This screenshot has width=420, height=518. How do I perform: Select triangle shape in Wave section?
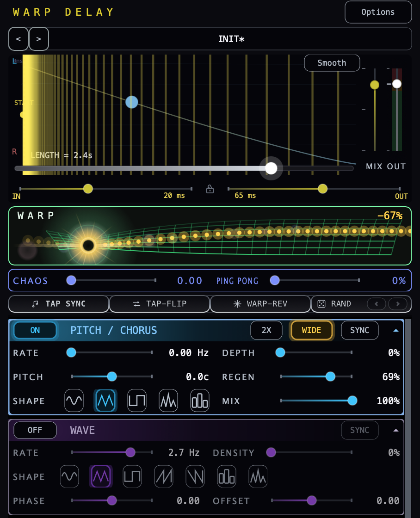coord(101,476)
